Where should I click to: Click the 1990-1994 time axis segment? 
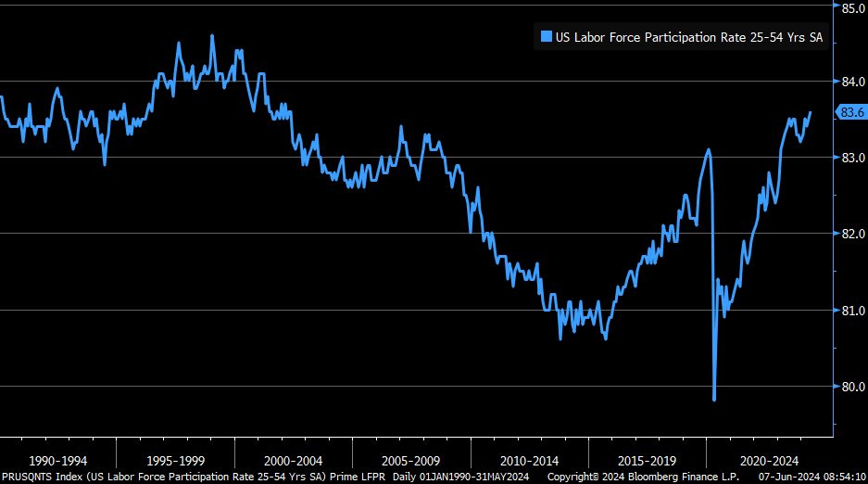(58, 460)
